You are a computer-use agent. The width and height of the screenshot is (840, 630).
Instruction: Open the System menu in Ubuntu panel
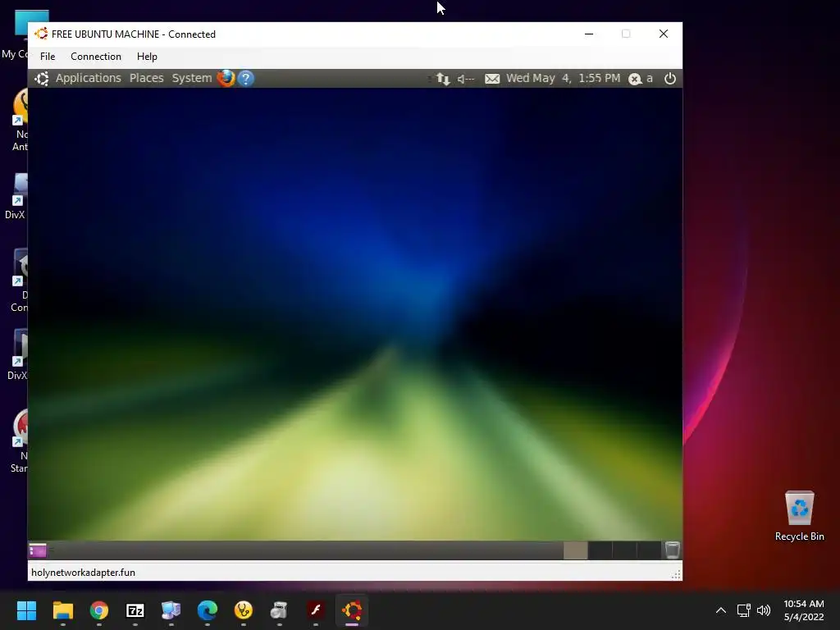192,78
